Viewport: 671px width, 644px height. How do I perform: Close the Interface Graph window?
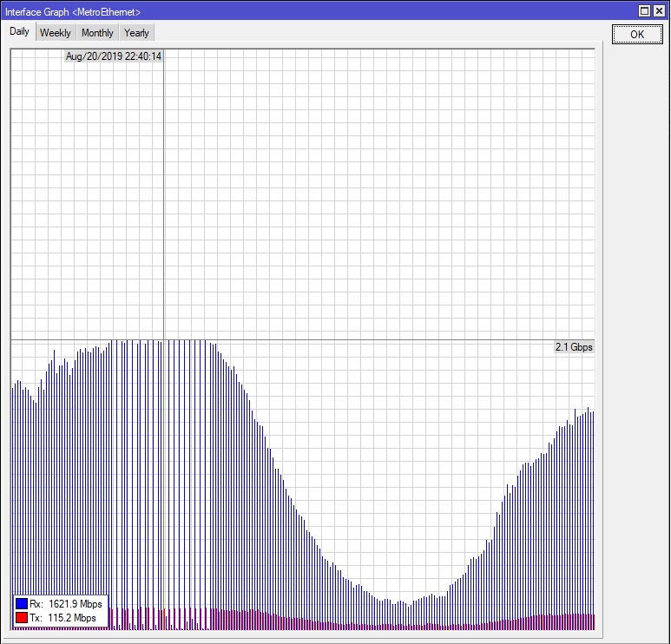pos(660,11)
